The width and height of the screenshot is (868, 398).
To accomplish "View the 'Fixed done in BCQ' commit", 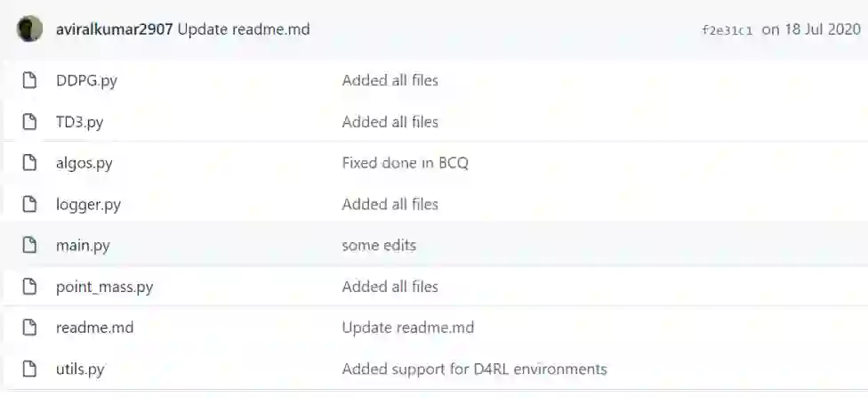I will (x=405, y=163).
